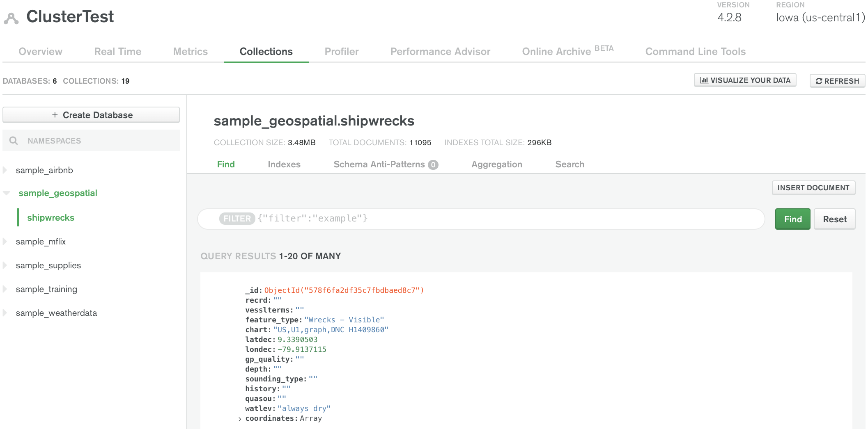Click the Schema Anti-Patterns counter badge
The width and height of the screenshot is (868, 429).
pyautogui.click(x=433, y=164)
